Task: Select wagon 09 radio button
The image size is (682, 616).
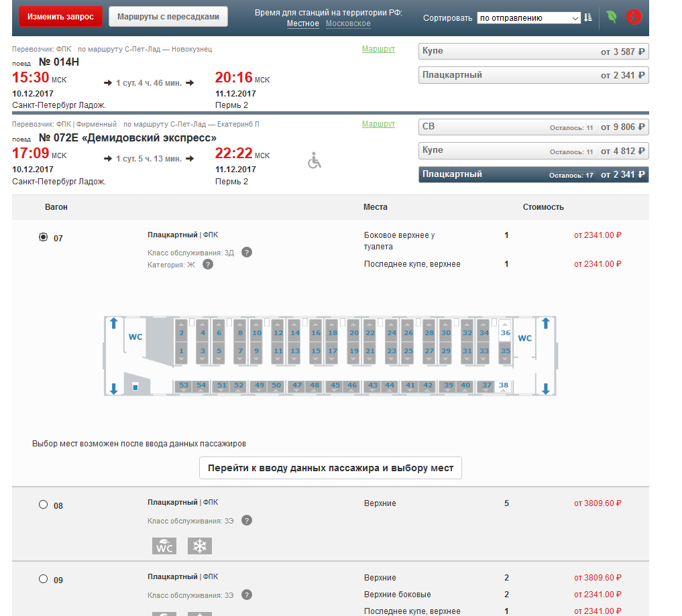Action: pos(44,579)
